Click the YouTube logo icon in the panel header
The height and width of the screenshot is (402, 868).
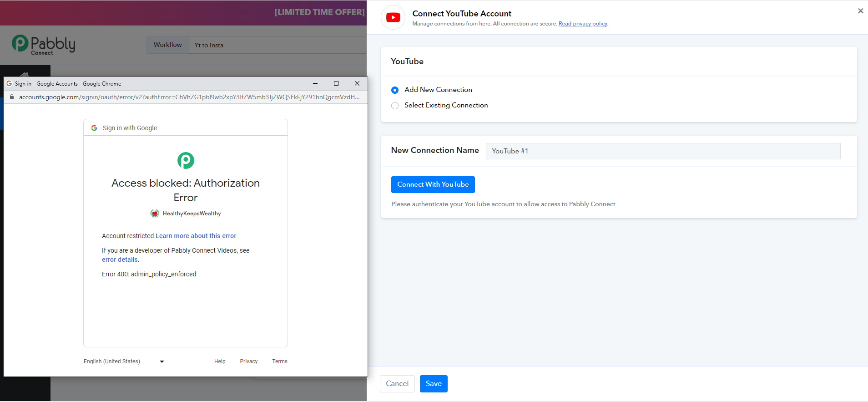(x=393, y=17)
